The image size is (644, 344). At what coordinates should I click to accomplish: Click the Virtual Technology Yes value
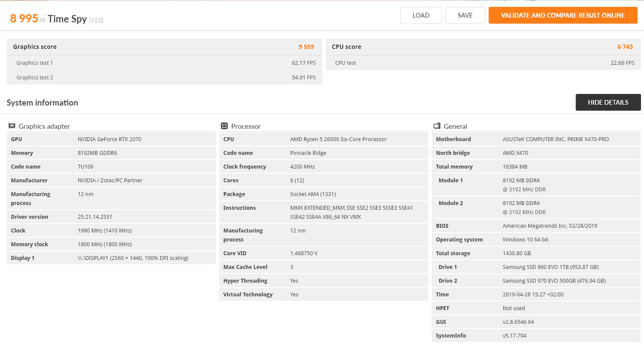[294, 294]
